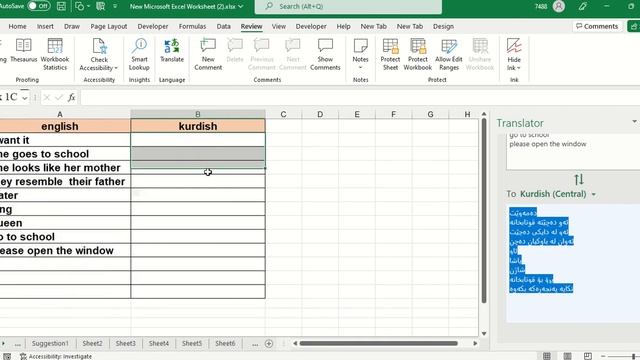Click into the formula bar
Screen dimensions: 640x360
(x=359, y=97)
